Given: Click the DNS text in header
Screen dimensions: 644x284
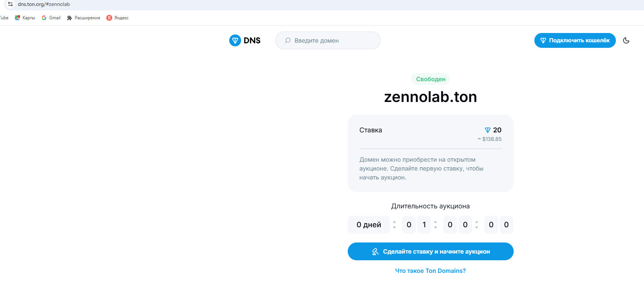Looking at the screenshot, I should (x=252, y=40).
